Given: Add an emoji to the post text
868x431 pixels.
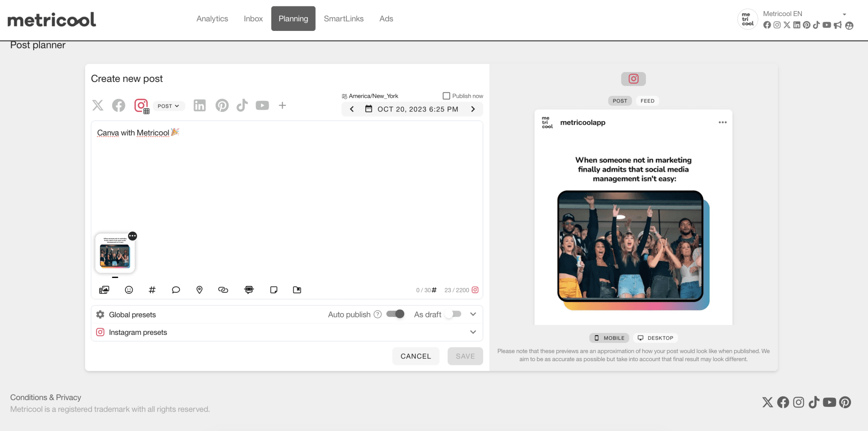Looking at the screenshot, I should 129,290.
